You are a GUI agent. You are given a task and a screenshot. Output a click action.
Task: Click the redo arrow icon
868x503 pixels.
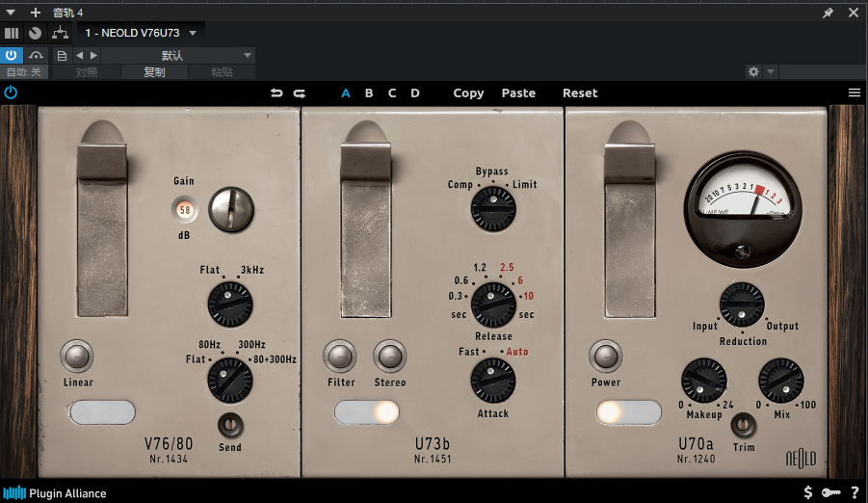pyautogui.click(x=300, y=93)
